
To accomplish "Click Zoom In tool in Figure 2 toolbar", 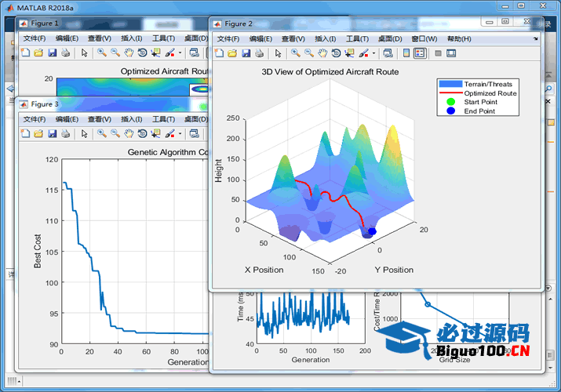I will pos(296,53).
